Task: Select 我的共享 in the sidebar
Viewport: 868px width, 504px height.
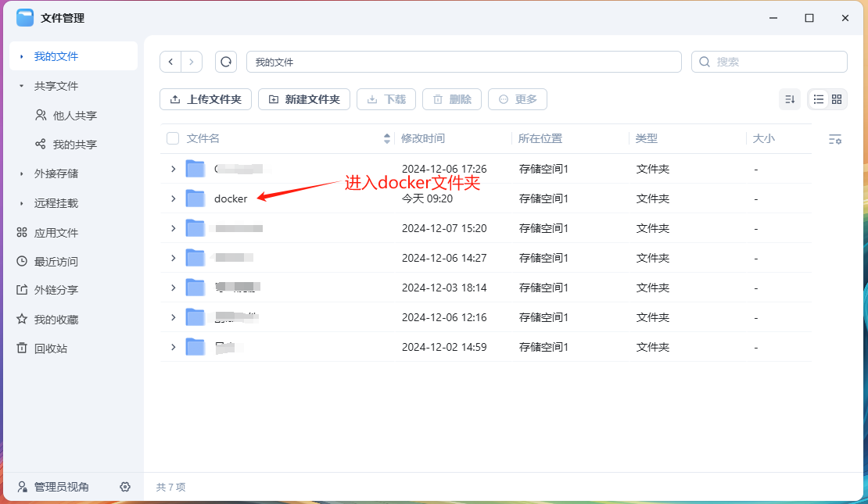Action: tap(74, 145)
